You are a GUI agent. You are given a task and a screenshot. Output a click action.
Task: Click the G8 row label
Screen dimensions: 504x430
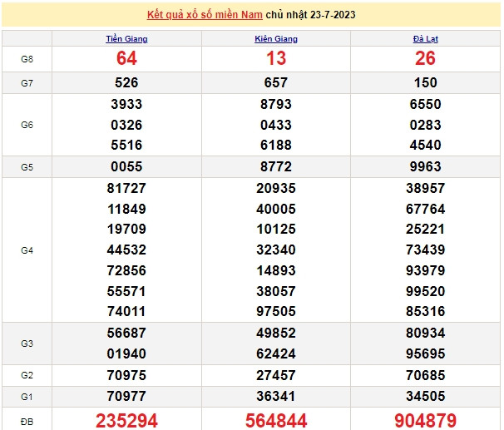[x=26, y=59]
